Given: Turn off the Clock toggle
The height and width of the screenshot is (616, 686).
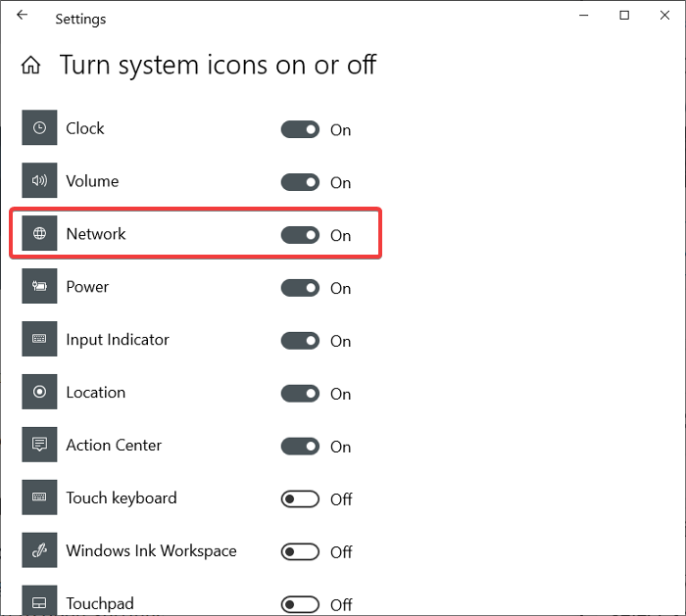Looking at the screenshot, I should coord(300,129).
